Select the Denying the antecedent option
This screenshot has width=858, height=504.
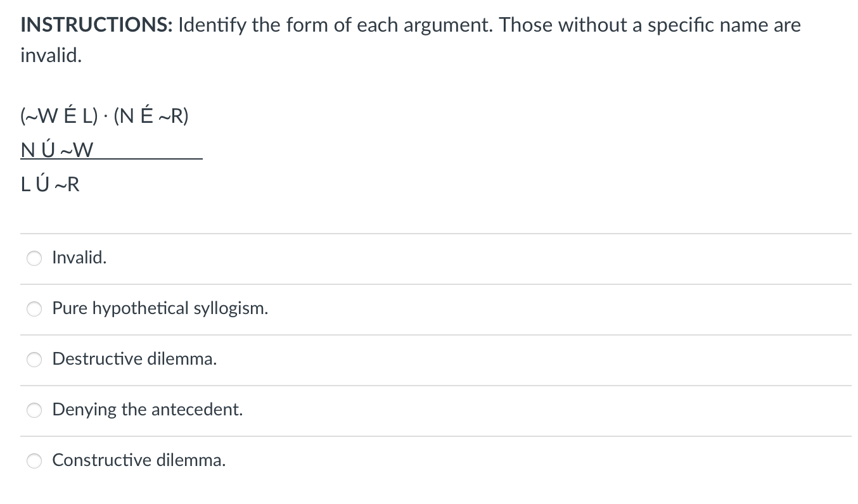tap(34, 410)
